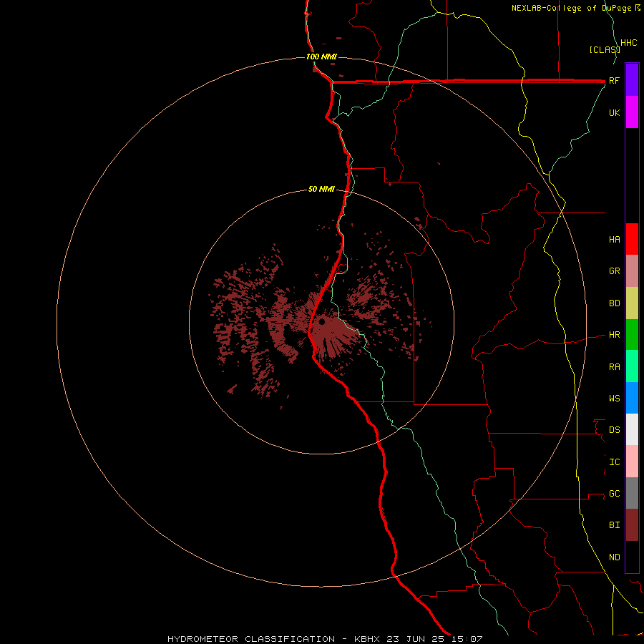
Task: Select the GR pink-brown legend swatch
Action: click(x=632, y=271)
